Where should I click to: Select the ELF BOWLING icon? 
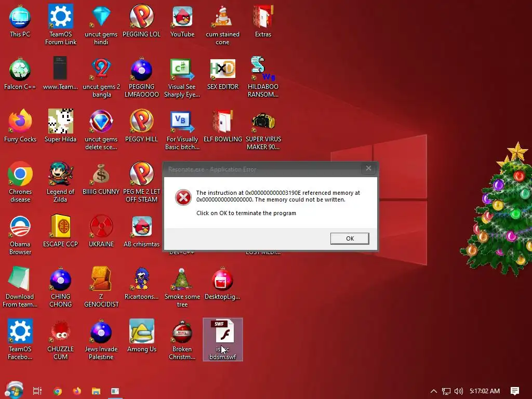222,126
